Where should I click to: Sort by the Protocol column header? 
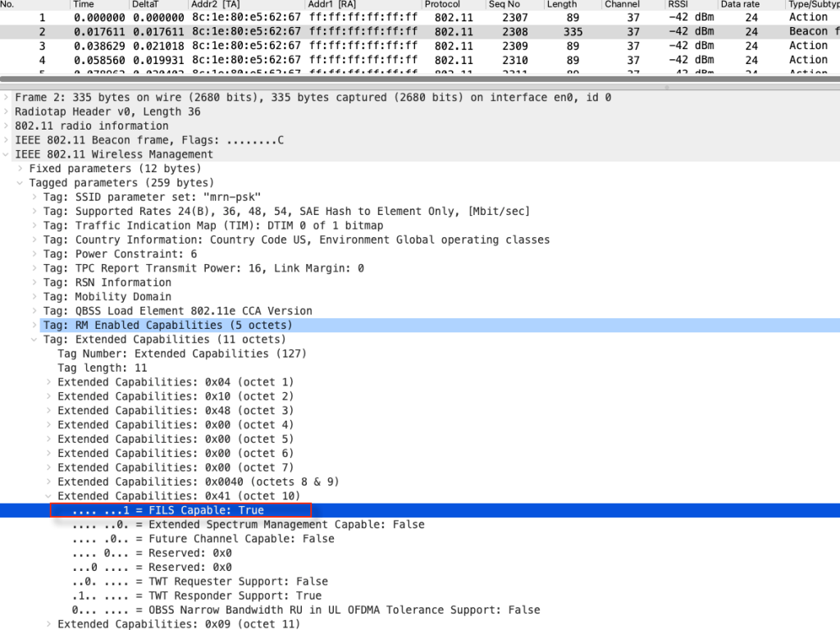pos(442,4)
